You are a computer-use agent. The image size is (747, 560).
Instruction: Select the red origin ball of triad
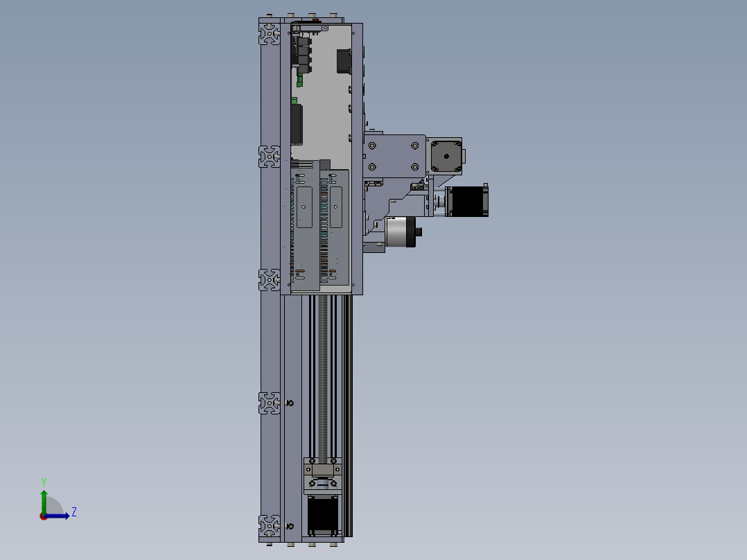[44, 516]
